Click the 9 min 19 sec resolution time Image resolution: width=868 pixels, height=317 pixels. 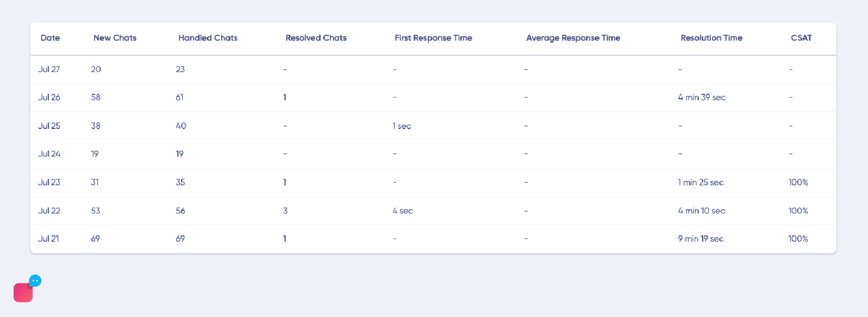click(x=700, y=238)
